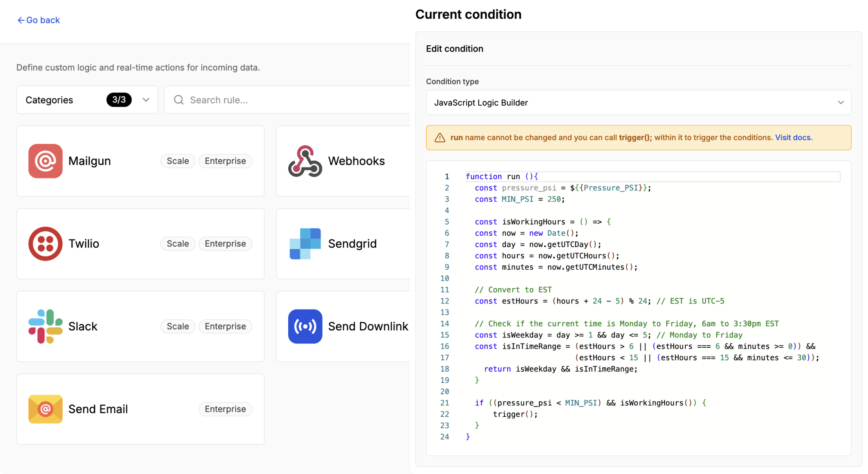
Task: Click the MIN_PSI = 250 line
Action: coord(520,199)
